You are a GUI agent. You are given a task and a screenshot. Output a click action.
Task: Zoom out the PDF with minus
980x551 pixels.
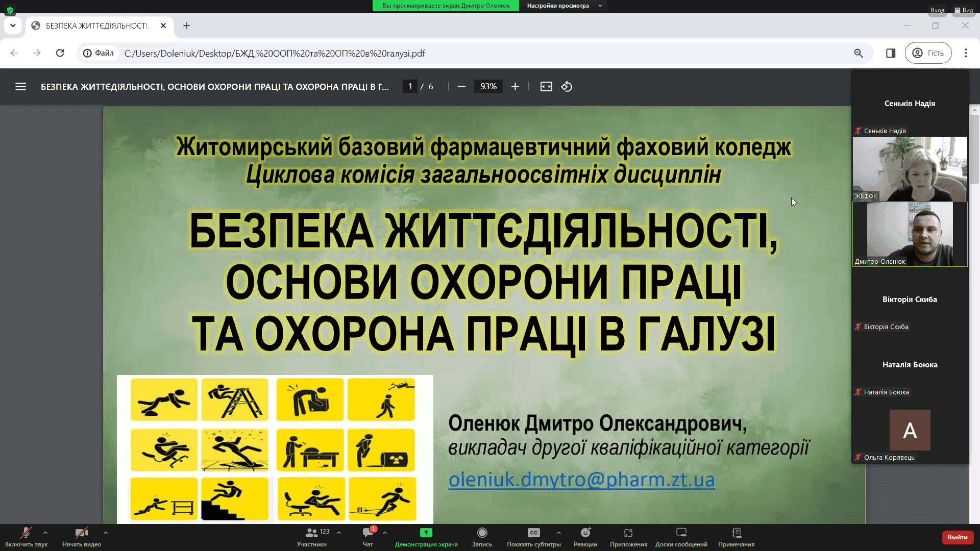tap(461, 87)
